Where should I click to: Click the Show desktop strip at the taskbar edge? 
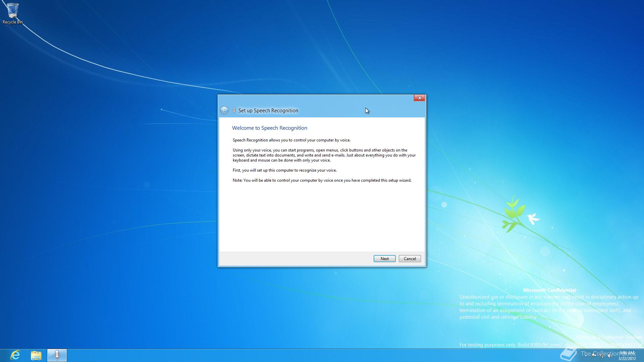pyautogui.click(x=642, y=356)
